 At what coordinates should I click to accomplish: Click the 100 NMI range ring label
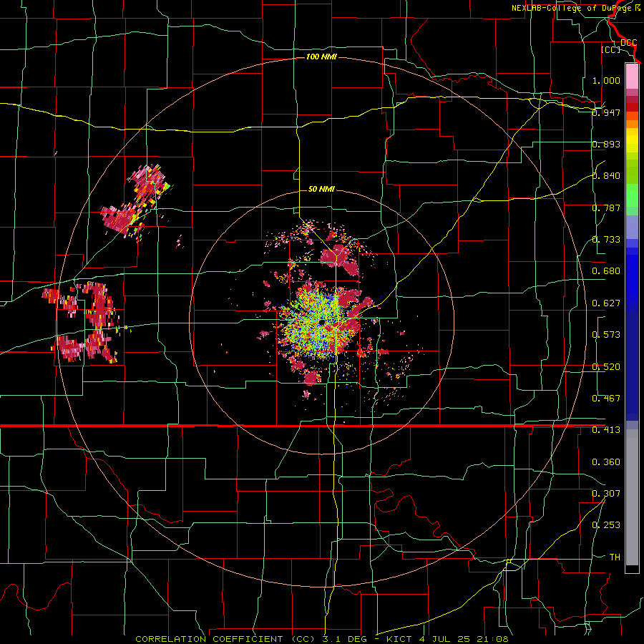321,57
